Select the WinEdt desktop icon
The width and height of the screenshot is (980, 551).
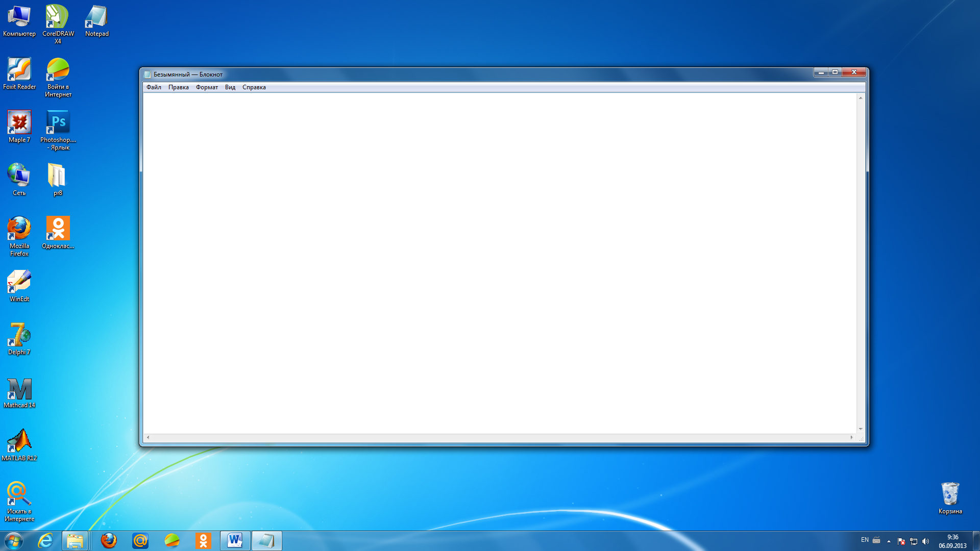click(19, 286)
